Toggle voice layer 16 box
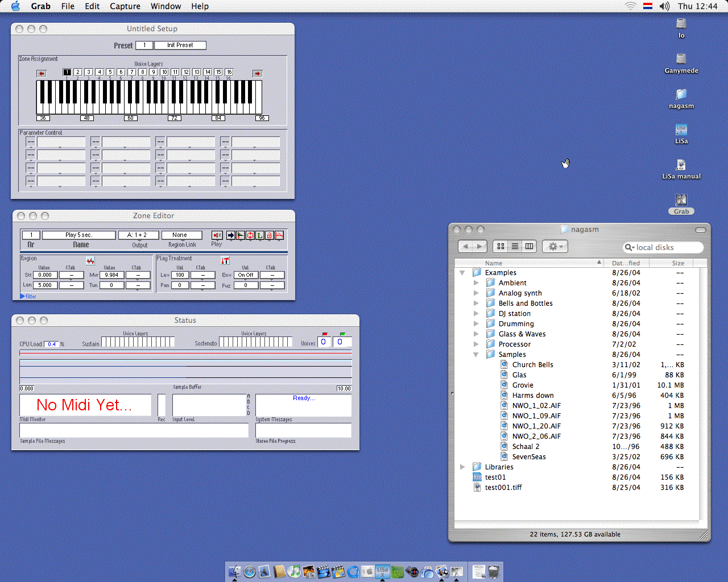 [x=229, y=72]
